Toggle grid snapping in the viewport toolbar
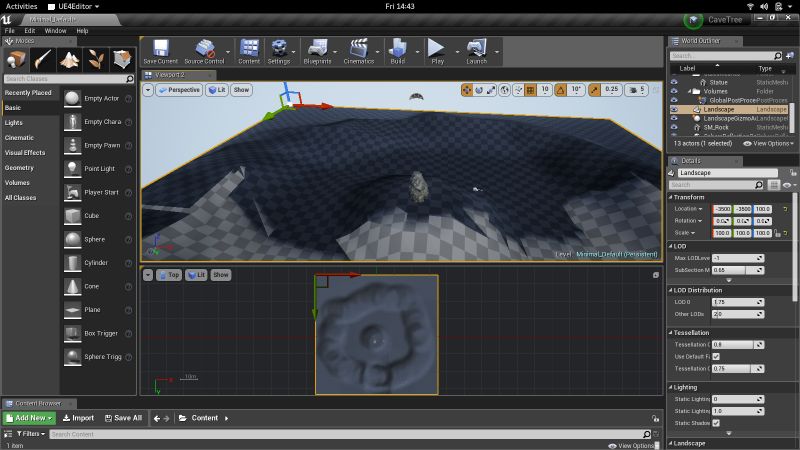 pos(529,90)
